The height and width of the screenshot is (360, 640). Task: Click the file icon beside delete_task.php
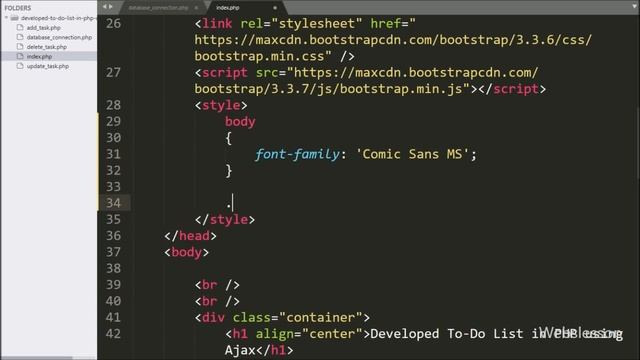20,47
